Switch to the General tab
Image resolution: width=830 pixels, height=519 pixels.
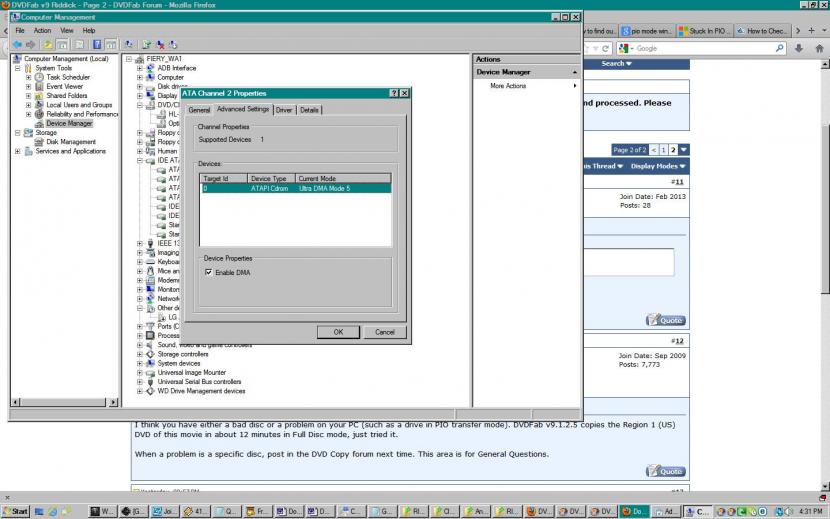199,109
